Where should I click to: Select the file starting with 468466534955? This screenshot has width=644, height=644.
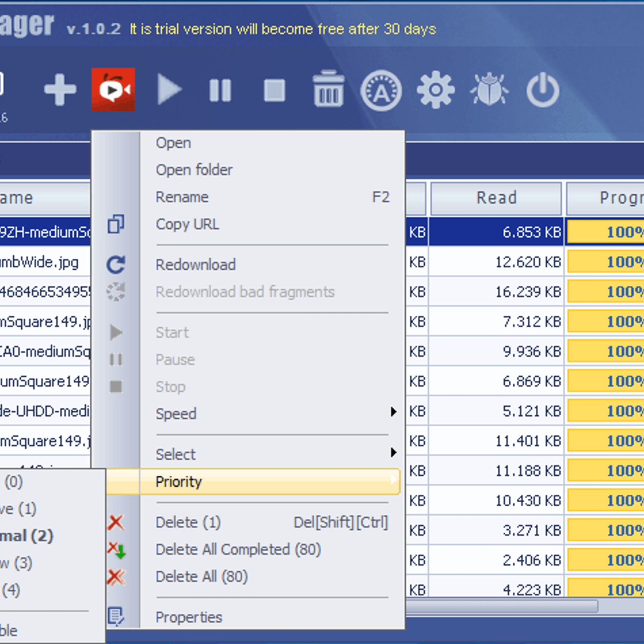click(45, 292)
